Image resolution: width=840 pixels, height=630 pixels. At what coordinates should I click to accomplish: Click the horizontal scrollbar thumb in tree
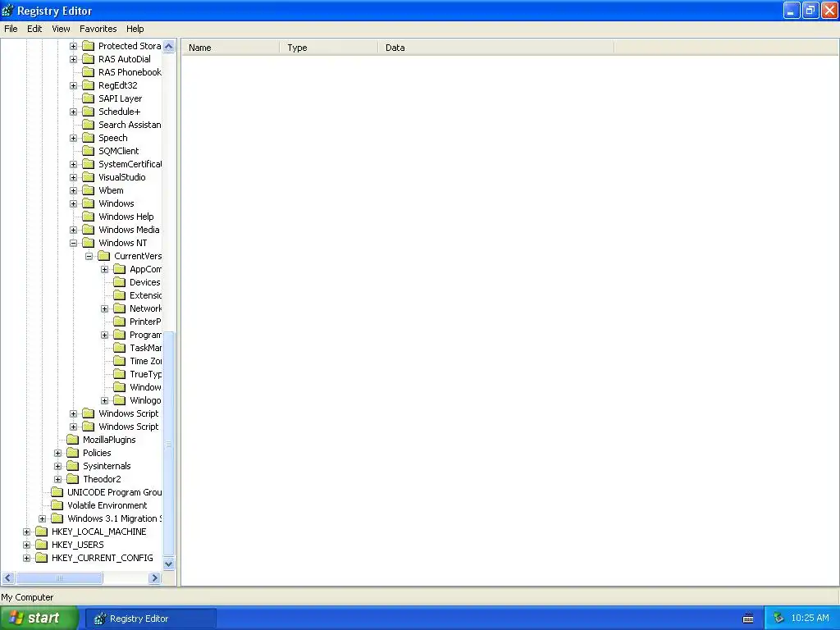[x=59, y=578]
